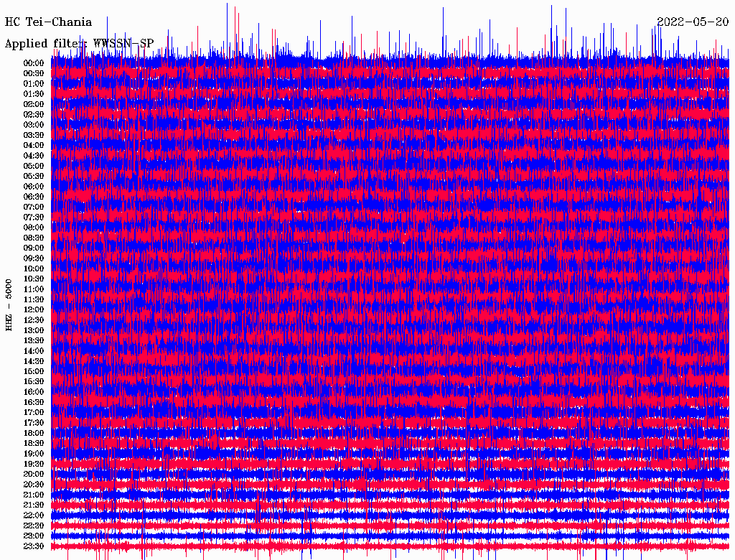
Task: Select the 21:00 time label
Action: 34,495
